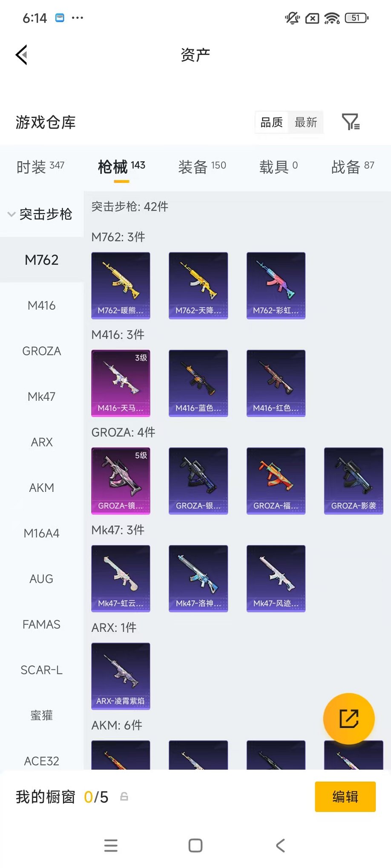Tap the Android recent-apps menu icon
Screen dimensions: 391x868
(111, 845)
